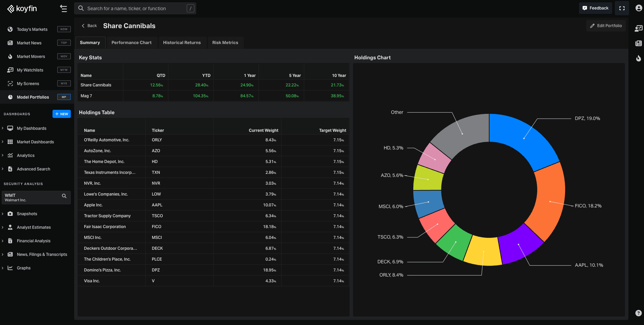Viewport: 644px width, 325px height.
Task: Click the blue DPZ donut slice
Action: point(524,138)
